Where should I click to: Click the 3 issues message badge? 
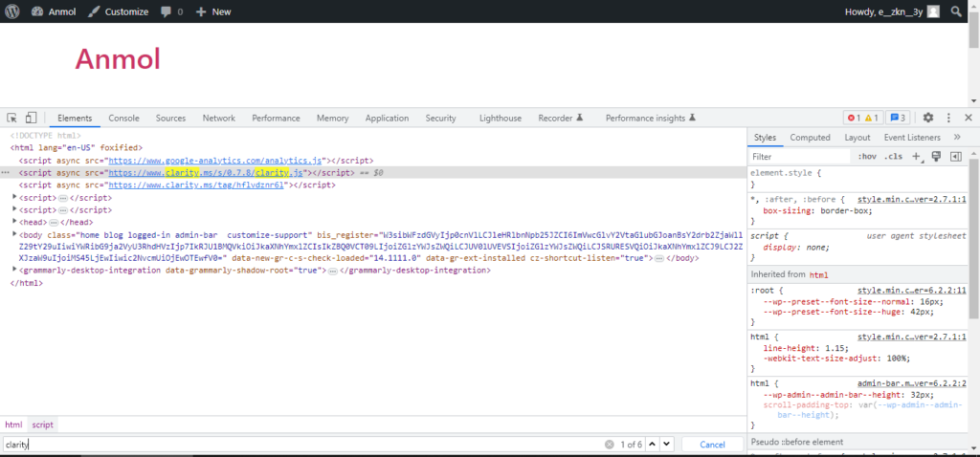coord(898,118)
